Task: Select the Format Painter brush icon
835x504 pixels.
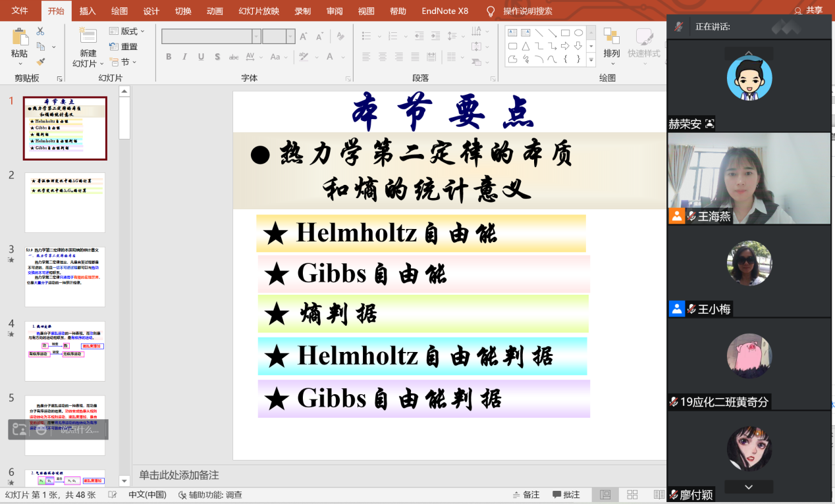Action: tap(40, 62)
